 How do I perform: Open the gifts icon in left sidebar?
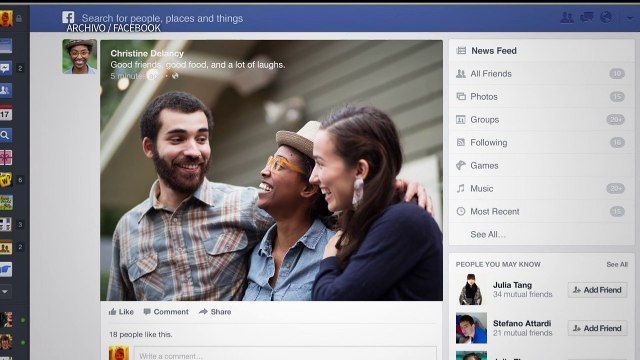(x=6, y=157)
